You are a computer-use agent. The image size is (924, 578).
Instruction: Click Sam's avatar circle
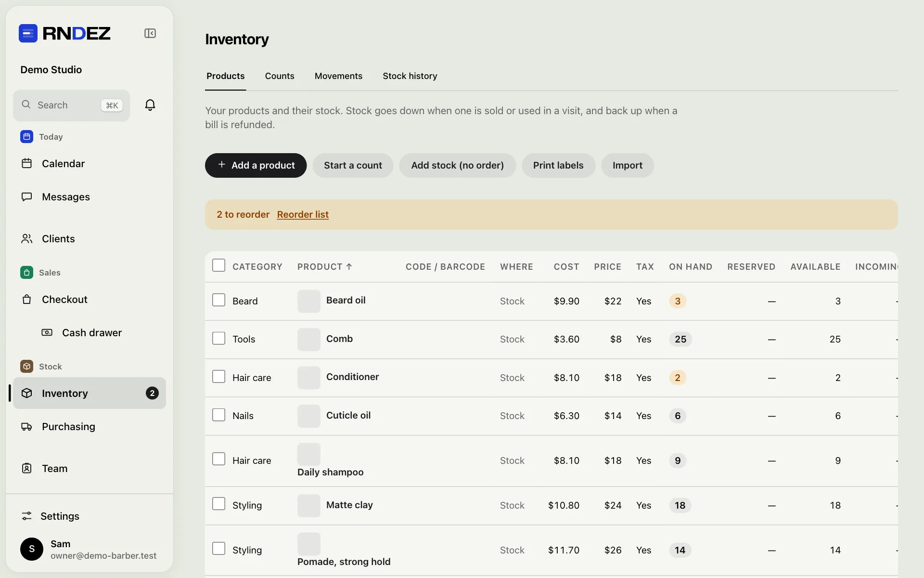point(32,549)
